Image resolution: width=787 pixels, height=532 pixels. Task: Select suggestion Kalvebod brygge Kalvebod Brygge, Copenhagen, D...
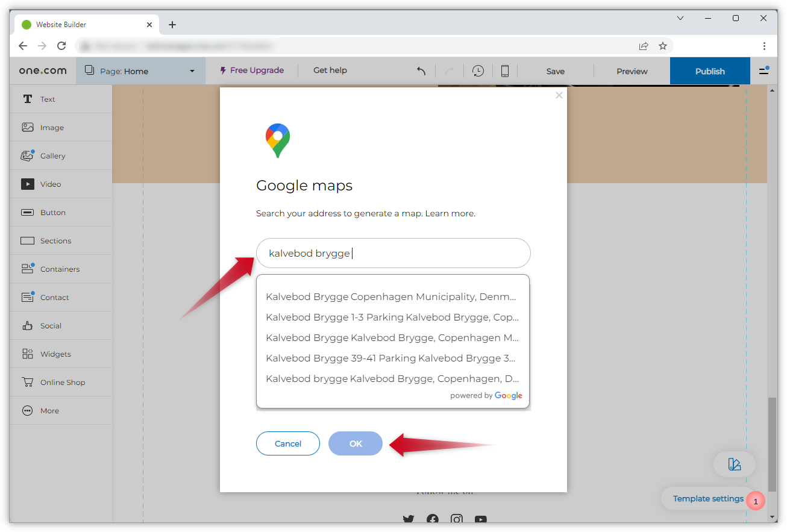(393, 378)
